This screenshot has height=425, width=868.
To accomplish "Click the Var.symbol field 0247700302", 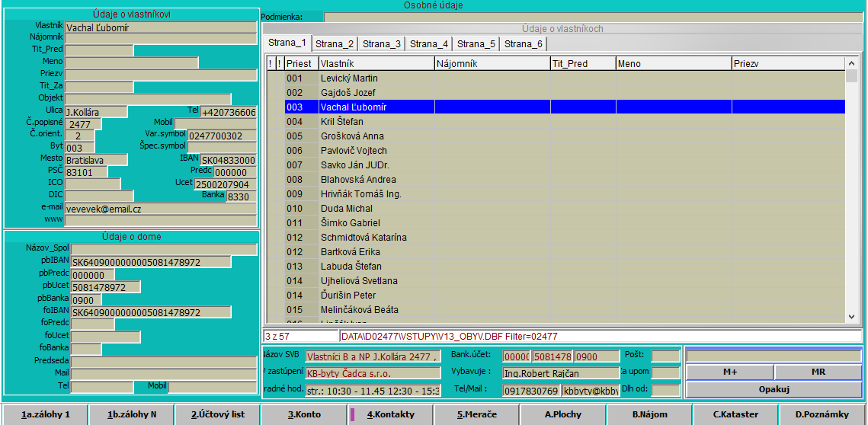I will [x=222, y=136].
